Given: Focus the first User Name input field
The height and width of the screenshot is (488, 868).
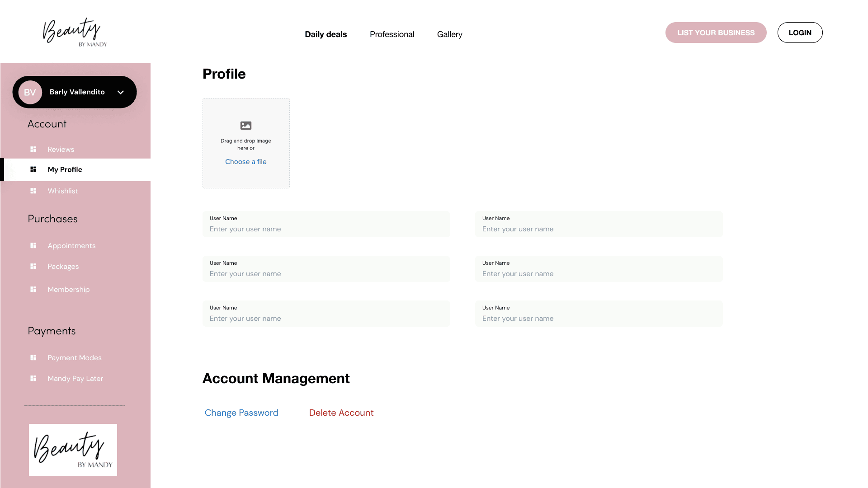Looking at the screenshot, I should pos(326,224).
